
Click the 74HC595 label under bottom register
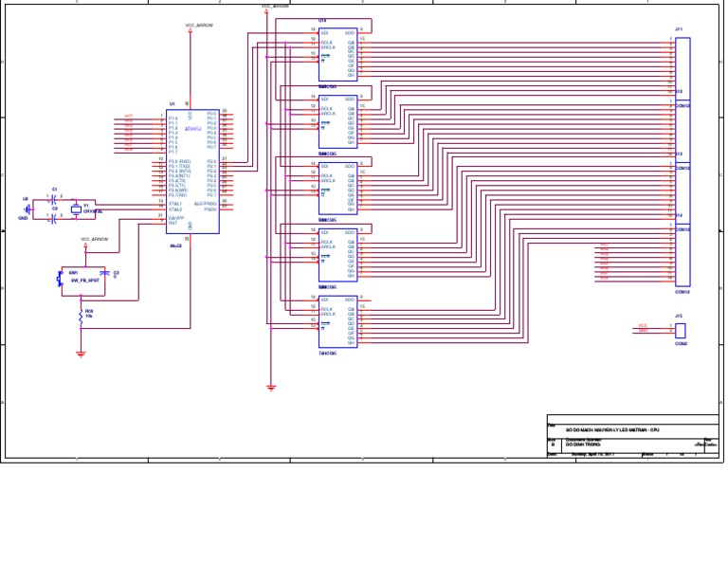click(327, 354)
